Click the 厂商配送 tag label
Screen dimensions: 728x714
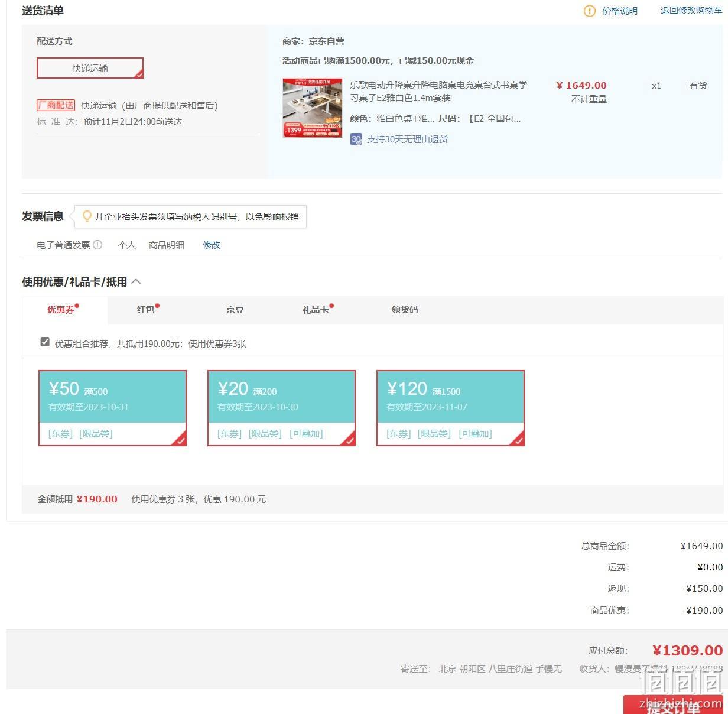click(56, 105)
